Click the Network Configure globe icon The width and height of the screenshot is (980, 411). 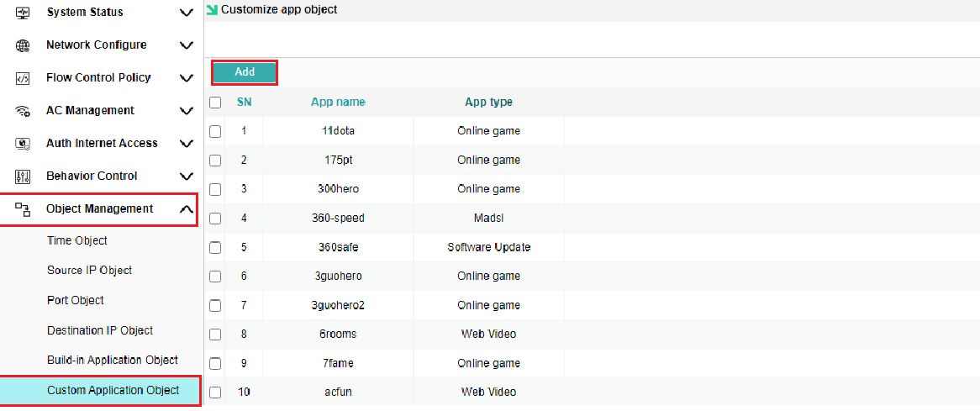point(23,45)
